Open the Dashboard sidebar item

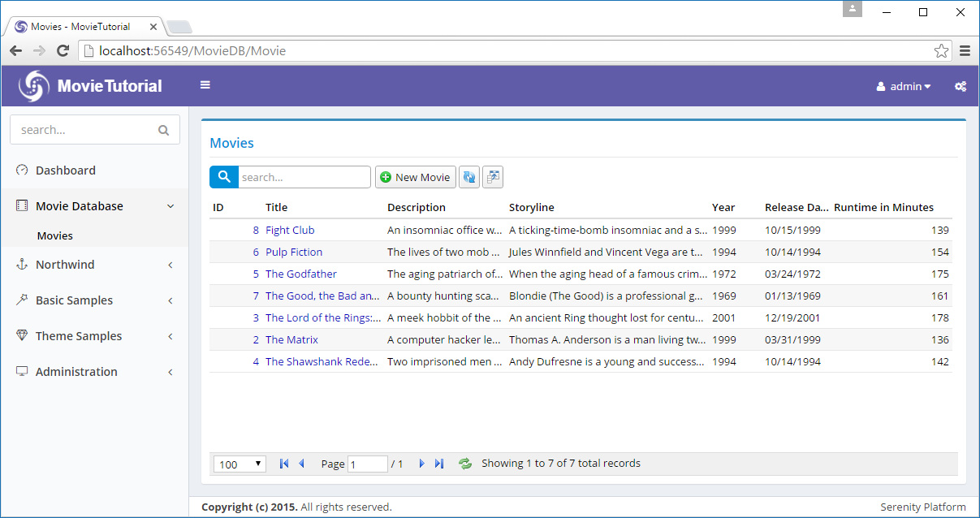coord(65,171)
